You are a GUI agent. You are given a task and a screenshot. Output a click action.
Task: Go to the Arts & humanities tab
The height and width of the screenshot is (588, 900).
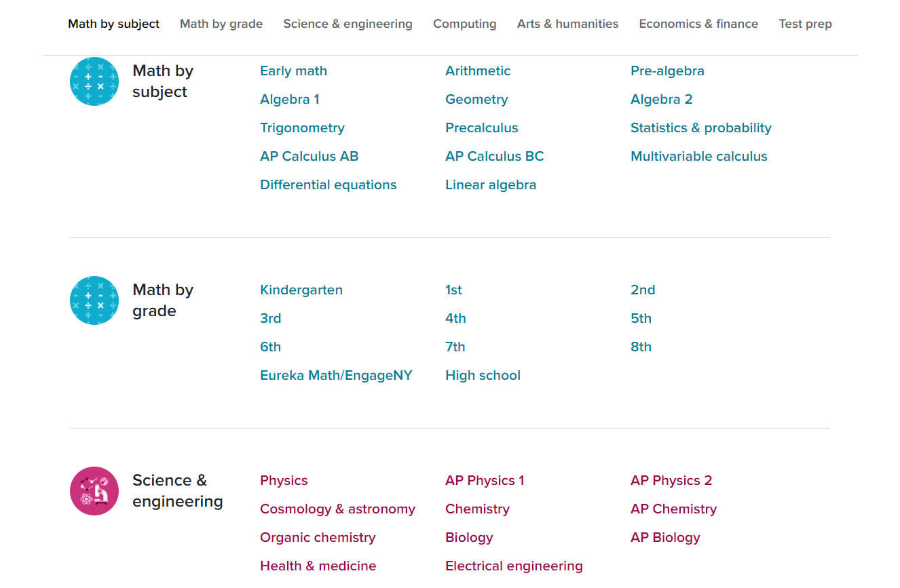567,24
